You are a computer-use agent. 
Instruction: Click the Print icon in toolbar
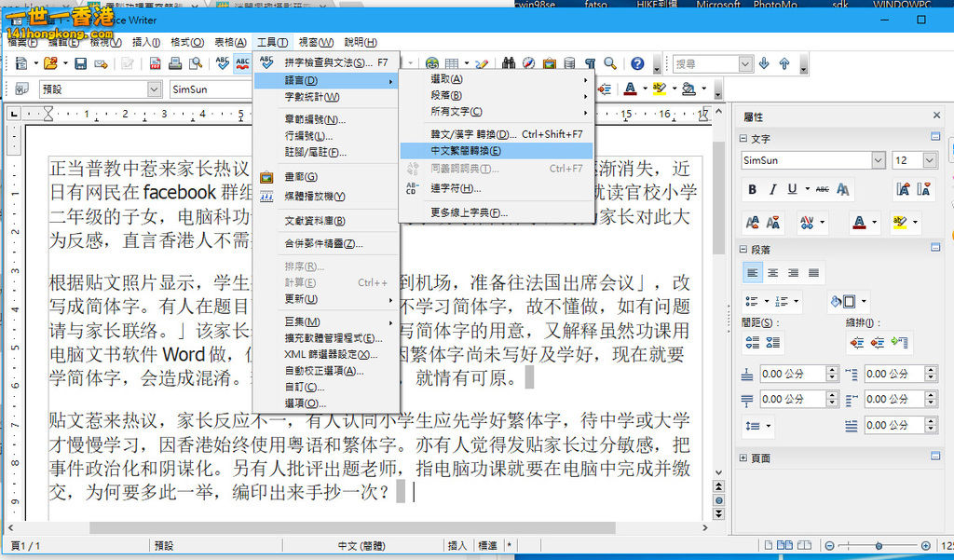click(175, 63)
